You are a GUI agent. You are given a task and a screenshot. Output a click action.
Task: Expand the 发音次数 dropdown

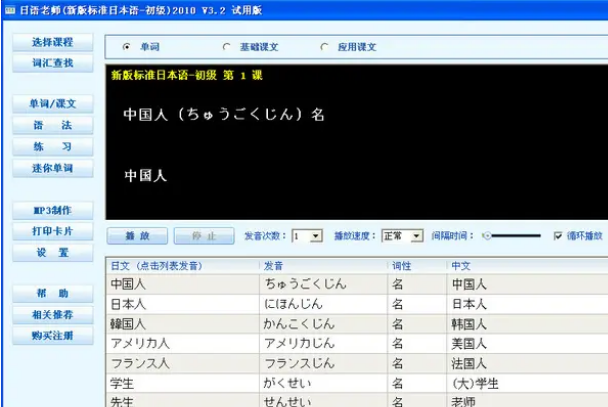pos(316,236)
